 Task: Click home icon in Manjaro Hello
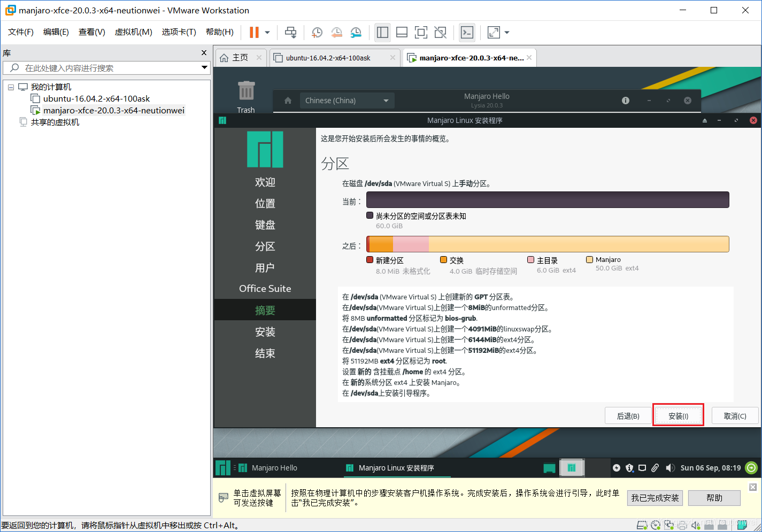pos(288,101)
